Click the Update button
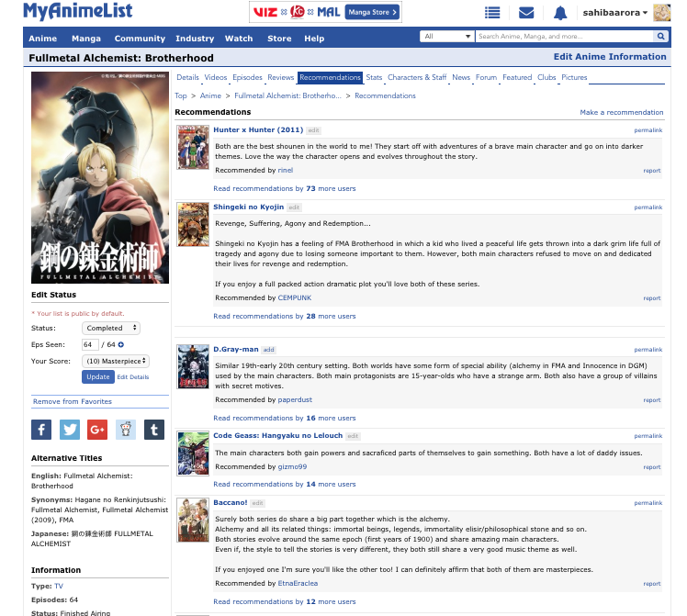The width and height of the screenshot is (687, 616). point(97,377)
